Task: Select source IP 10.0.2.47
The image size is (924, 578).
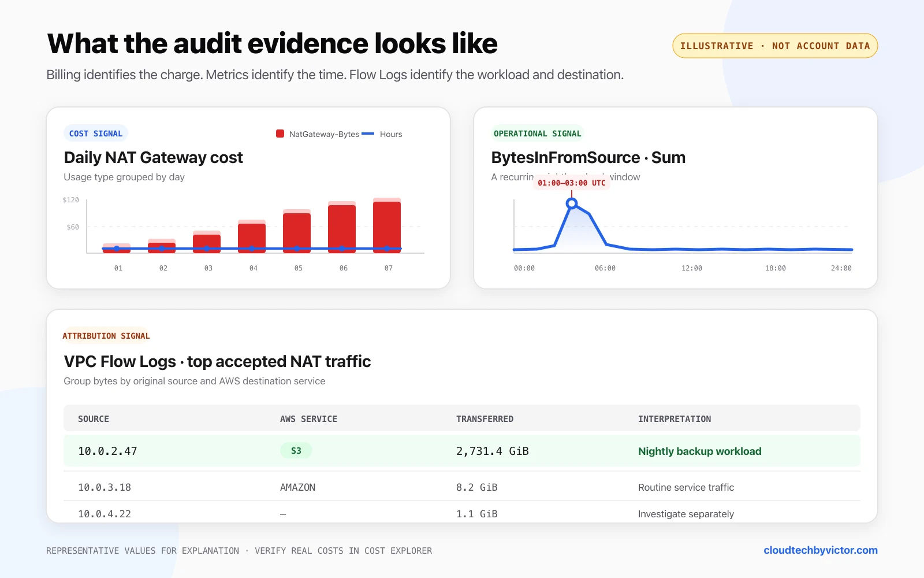Action: 107,451
